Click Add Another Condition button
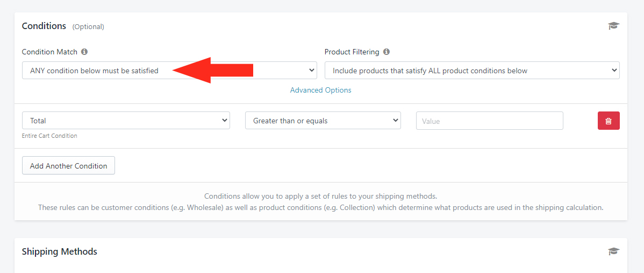Image resolution: width=644 pixels, height=273 pixels. click(68, 166)
